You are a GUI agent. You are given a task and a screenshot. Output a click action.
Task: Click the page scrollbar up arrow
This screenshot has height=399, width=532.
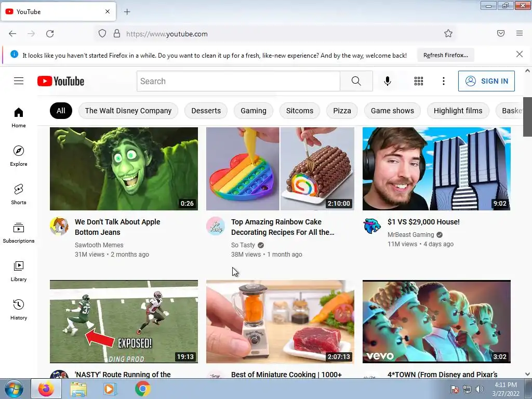527,71
